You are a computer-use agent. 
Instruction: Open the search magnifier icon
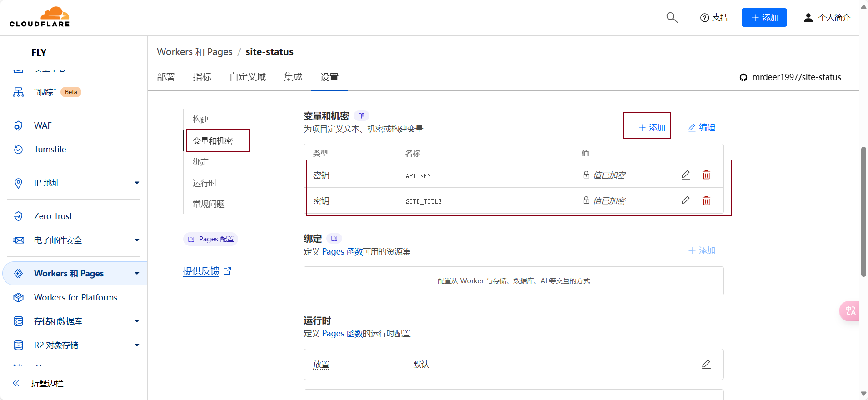672,18
